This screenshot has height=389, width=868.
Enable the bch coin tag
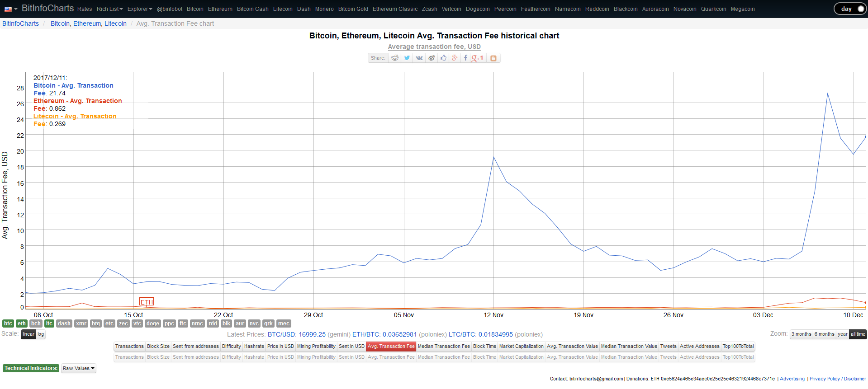pos(36,323)
